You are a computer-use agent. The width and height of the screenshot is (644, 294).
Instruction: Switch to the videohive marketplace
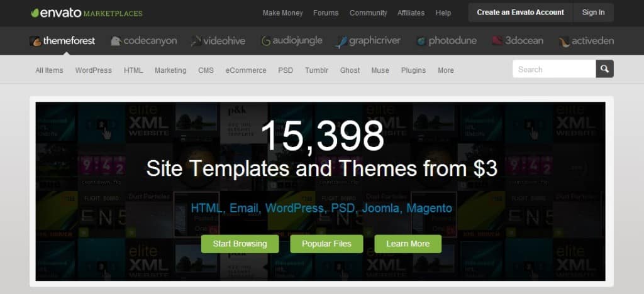(x=218, y=41)
